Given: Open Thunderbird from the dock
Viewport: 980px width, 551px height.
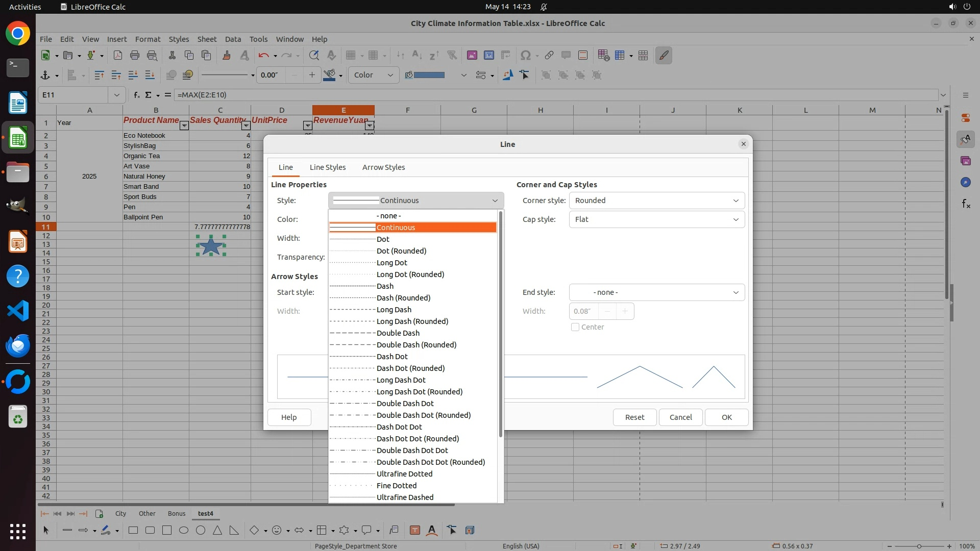Looking at the screenshot, I should 18,346.
